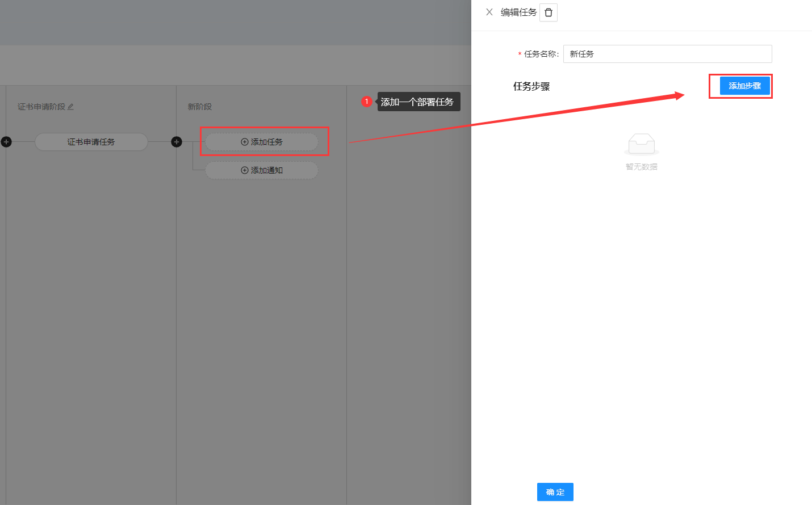Confirm with the 确定 button
The width and height of the screenshot is (812, 505).
click(x=555, y=492)
